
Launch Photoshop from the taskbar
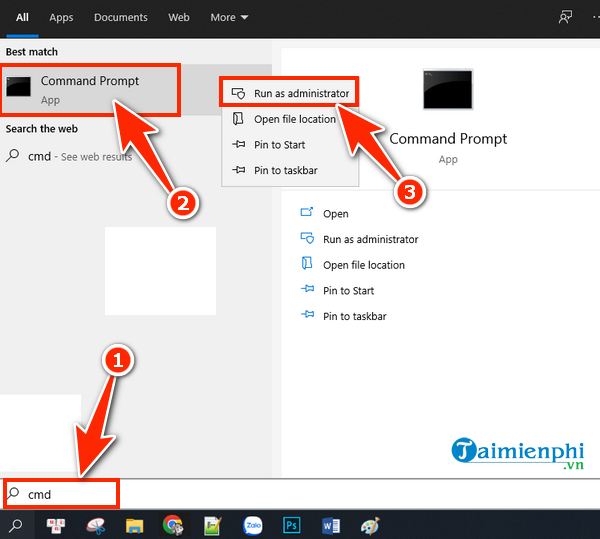(292, 525)
